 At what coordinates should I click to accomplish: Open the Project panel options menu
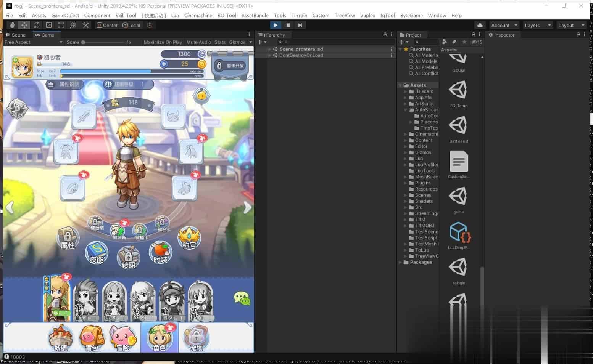click(x=480, y=35)
